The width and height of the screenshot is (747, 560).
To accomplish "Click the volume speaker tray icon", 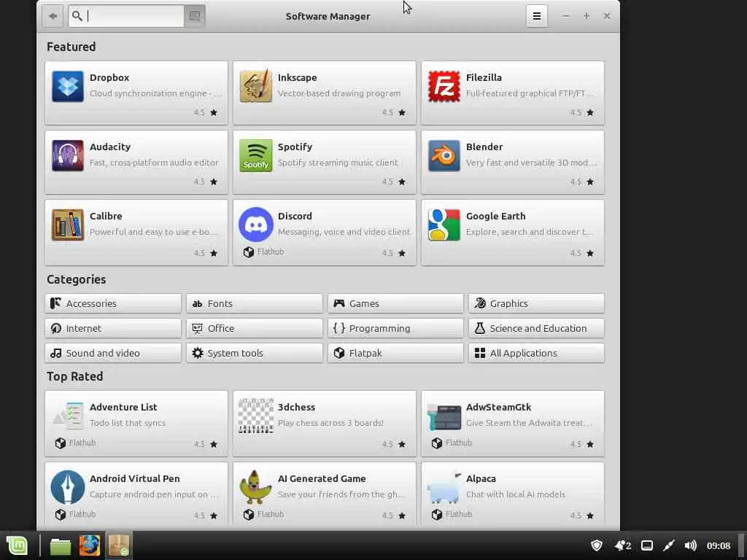I will 690,545.
